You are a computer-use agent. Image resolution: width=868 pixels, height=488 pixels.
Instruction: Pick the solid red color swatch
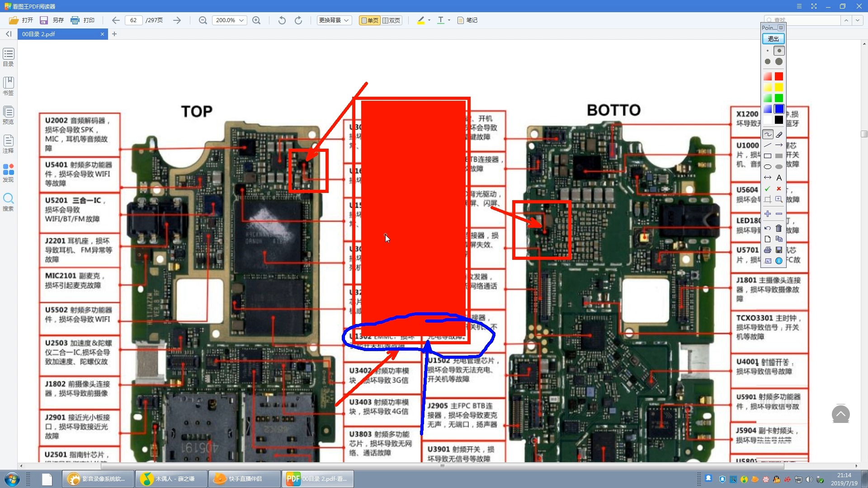[x=779, y=76]
